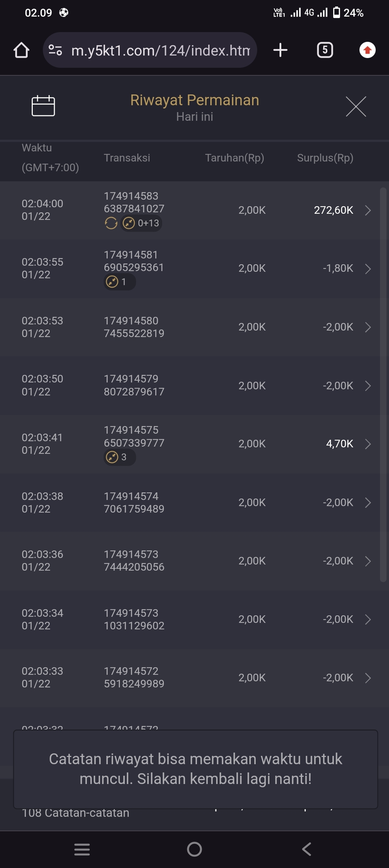Expand details of the 272,60K surplus row

tap(368, 210)
